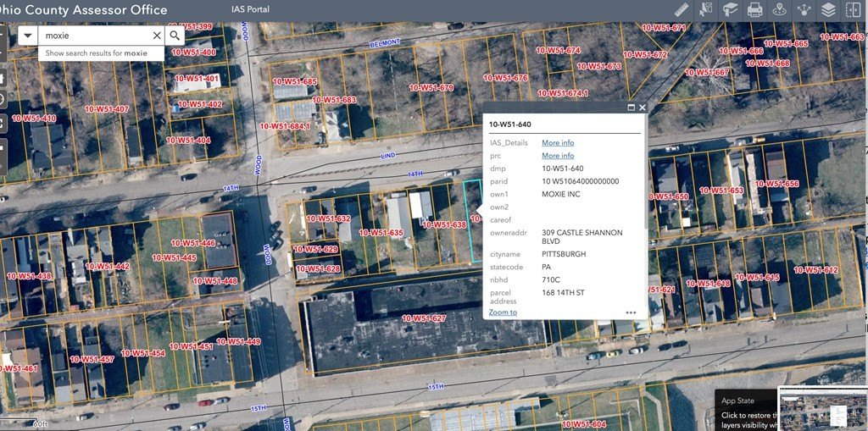
Task: Maximize the parcel info popup
Action: click(x=631, y=108)
